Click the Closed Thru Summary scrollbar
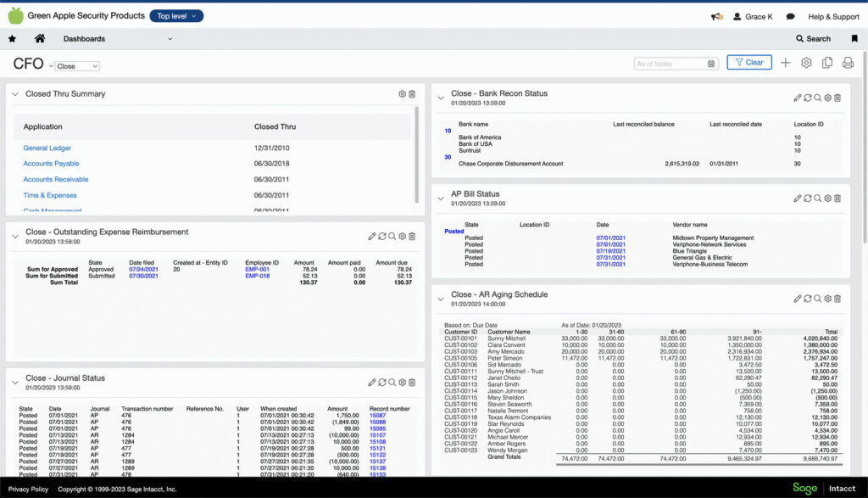This screenshot has height=498, width=868. pyautogui.click(x=416, y=155)
